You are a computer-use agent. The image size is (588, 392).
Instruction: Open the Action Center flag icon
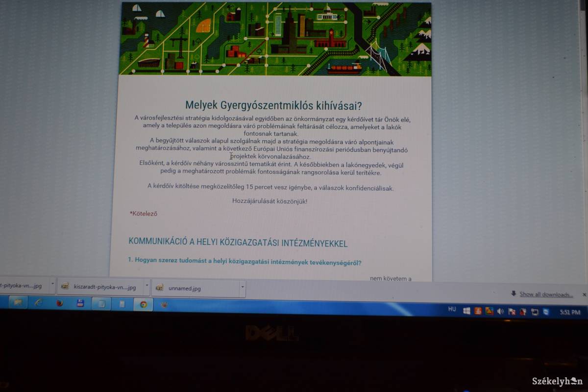point(512,312)
